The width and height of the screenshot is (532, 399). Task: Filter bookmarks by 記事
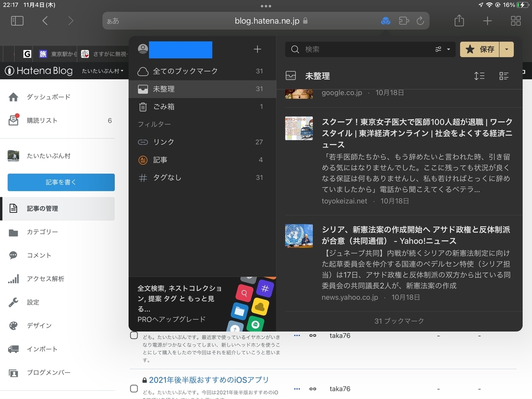click(x=202, y=160)
